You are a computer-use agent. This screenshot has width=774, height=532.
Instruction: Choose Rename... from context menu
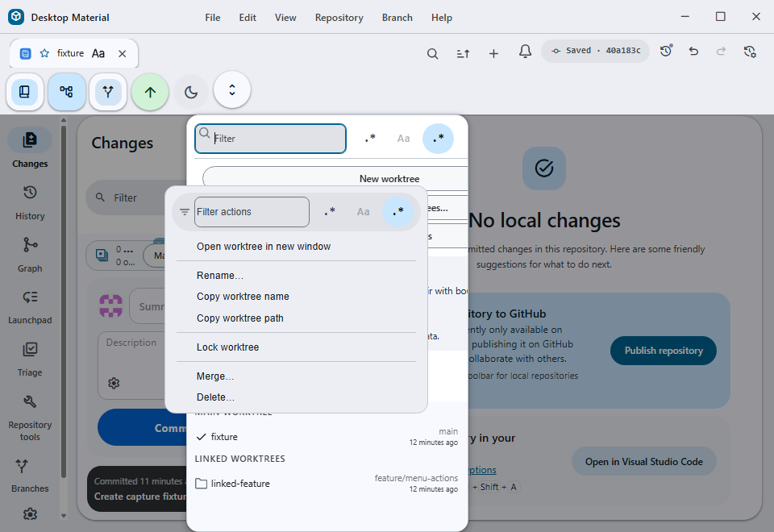pyautogui.click(x=296, y=276)
